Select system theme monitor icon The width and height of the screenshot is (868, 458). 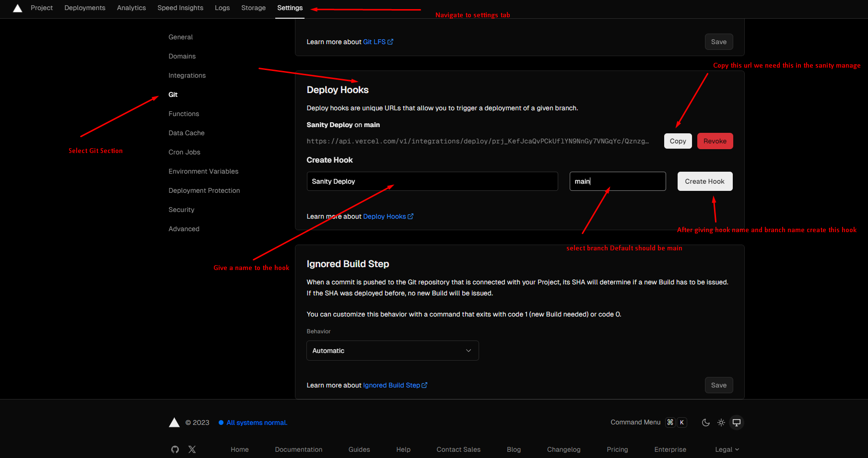point(737,423)
